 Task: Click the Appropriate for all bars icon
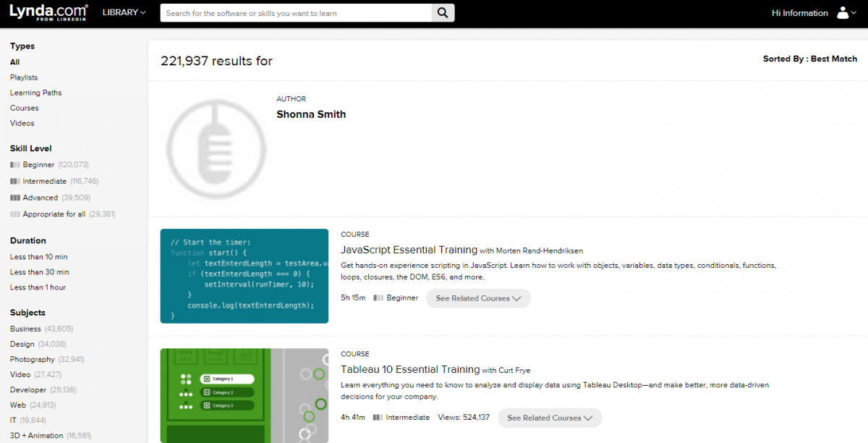[15, 214]
